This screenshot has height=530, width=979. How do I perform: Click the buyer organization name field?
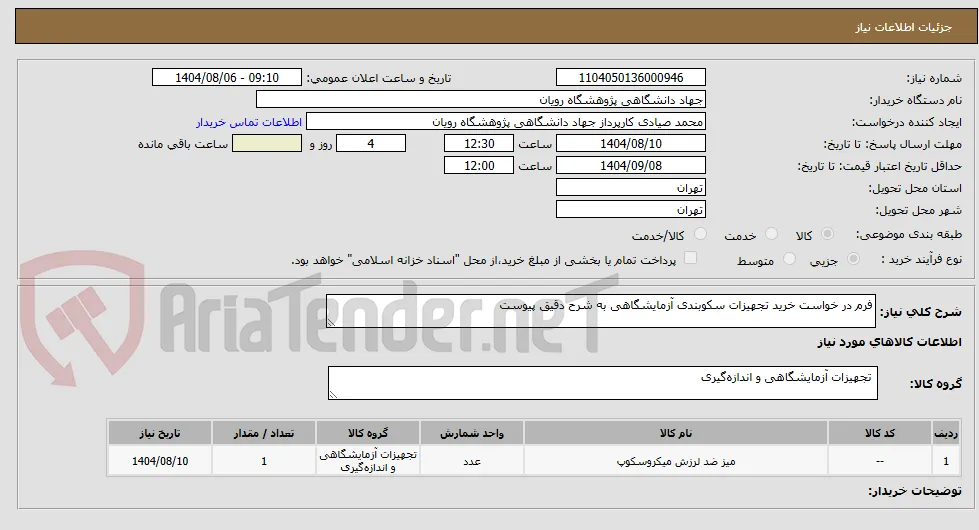pos(481,100)
